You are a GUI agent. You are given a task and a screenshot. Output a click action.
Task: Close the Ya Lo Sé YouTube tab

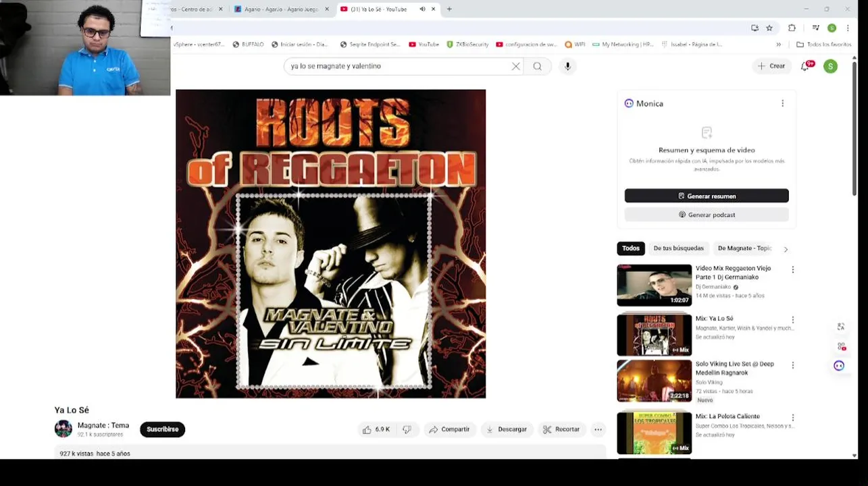coord(433,9)
